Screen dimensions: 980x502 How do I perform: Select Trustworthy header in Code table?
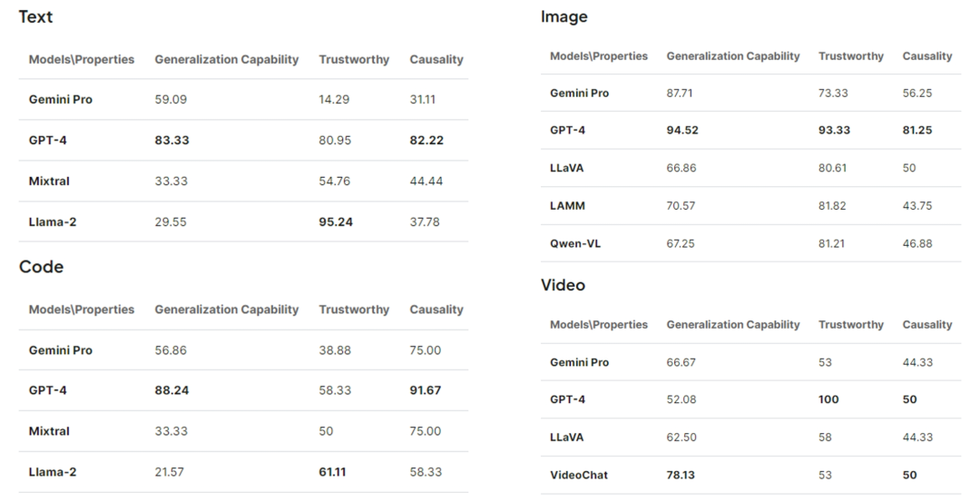354,310
